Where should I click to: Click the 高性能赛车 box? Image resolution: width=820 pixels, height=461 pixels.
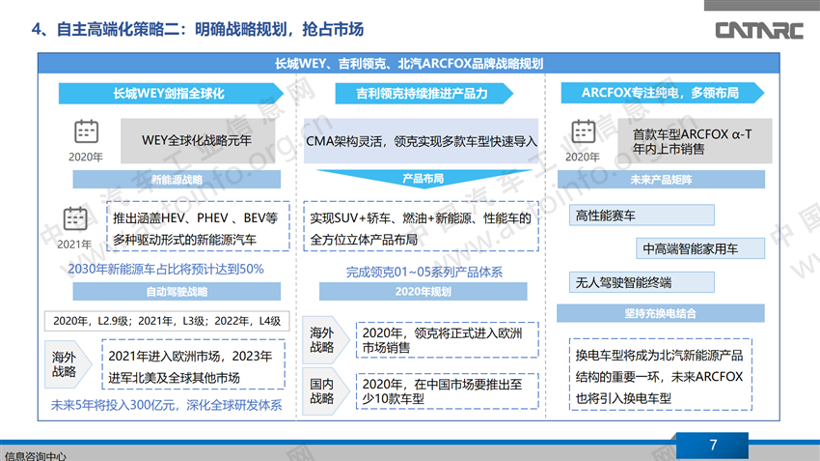(642, 215)
